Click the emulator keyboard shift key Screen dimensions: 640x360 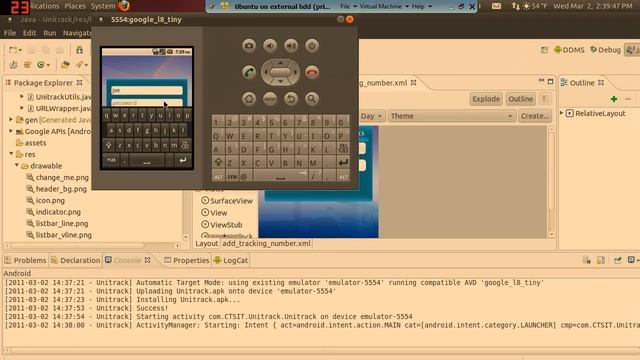coord(218,162)
